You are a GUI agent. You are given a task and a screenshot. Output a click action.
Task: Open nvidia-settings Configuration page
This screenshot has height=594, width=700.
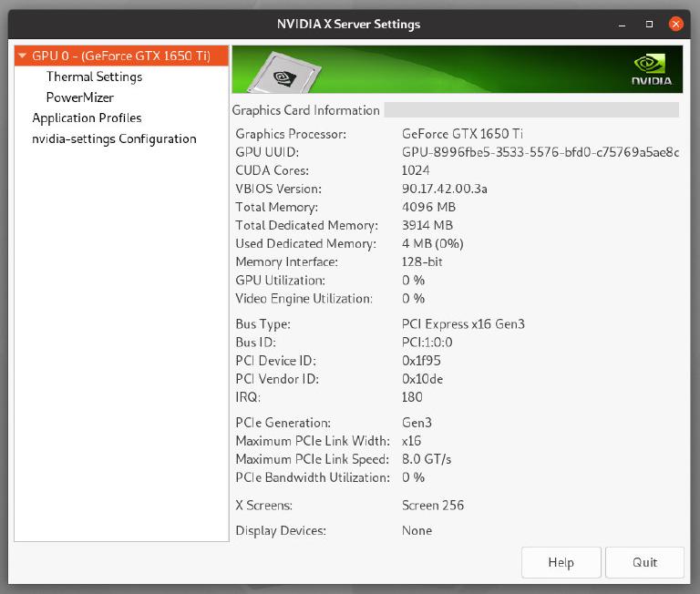pos(114,138)
